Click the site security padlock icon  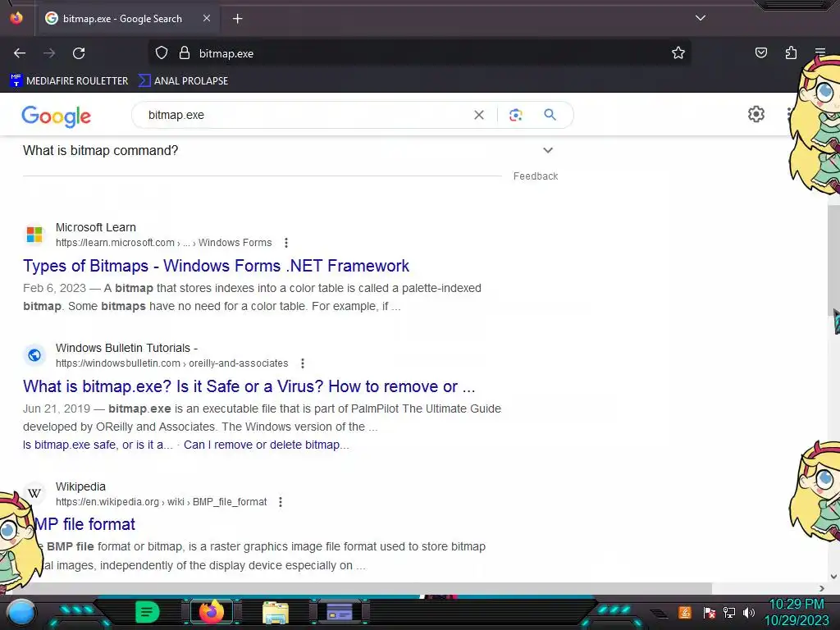click(185, 53)
